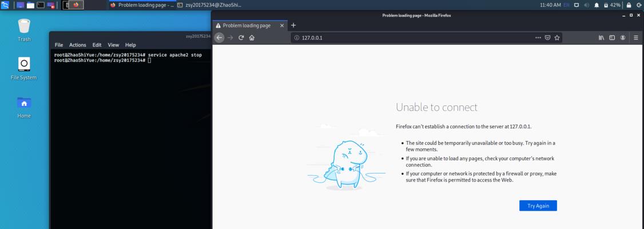This screenshot has height=229, width=644.
Task: Click the clock showing 11:40 AM
Action: pyautogui.click(x=550, y=5)
